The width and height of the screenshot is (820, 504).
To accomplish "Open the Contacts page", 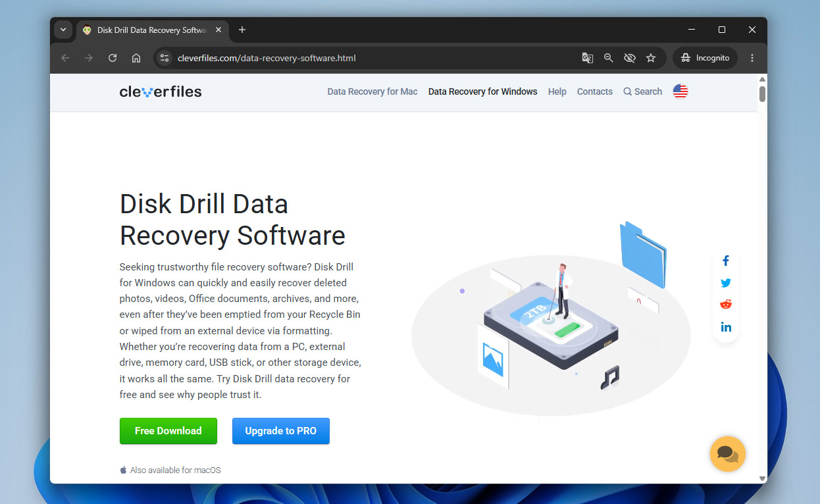I will coord(595,91).
